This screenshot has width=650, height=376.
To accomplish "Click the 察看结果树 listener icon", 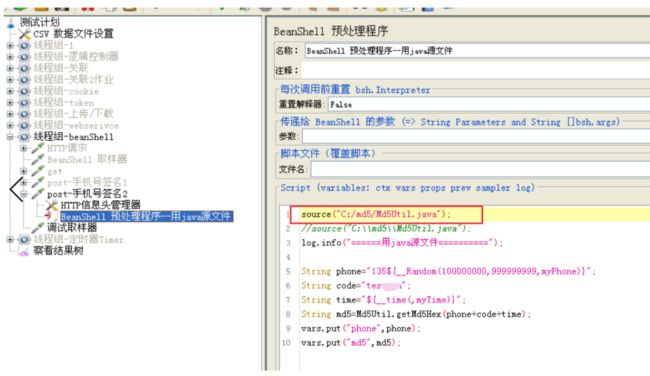I will [24, 251].
